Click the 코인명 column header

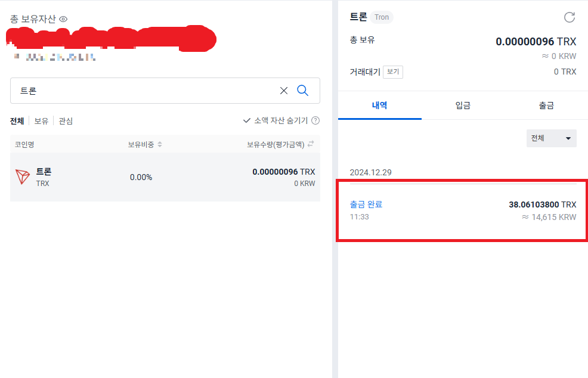click(24, 144)
